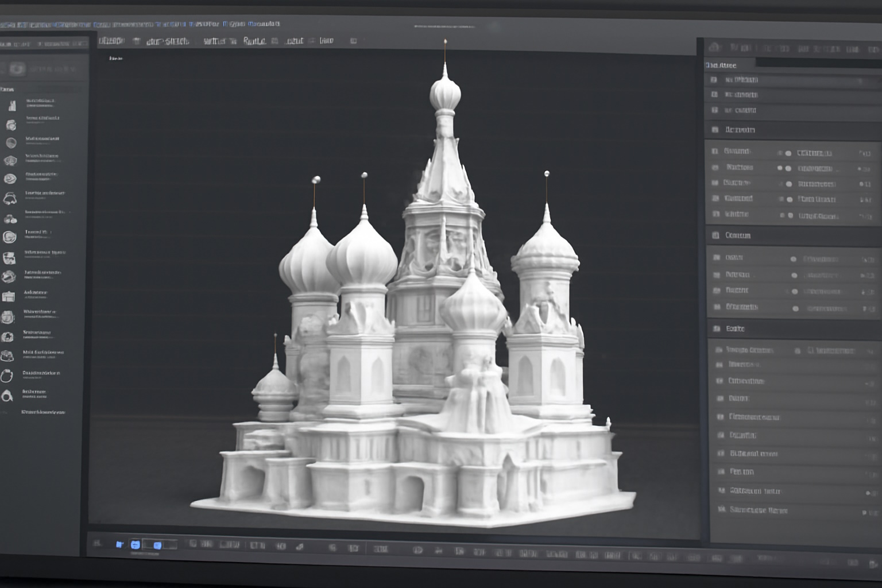Screen dimensions: 882x588
Task: Toggle the dot on first row under second right-panel header
Action: pyautogui.click(x=788, y=153)
